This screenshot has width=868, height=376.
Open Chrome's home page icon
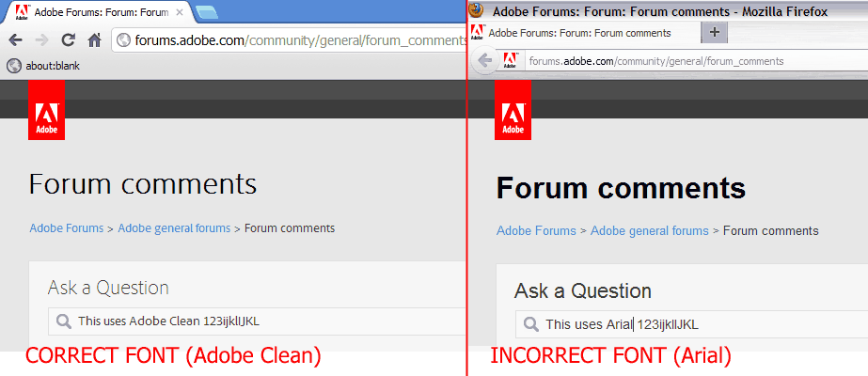point(95,39)
